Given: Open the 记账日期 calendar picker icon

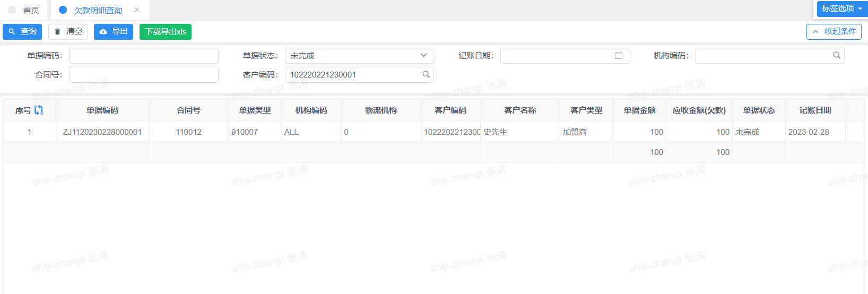Looking at the screenshot, I should (619, 55).
